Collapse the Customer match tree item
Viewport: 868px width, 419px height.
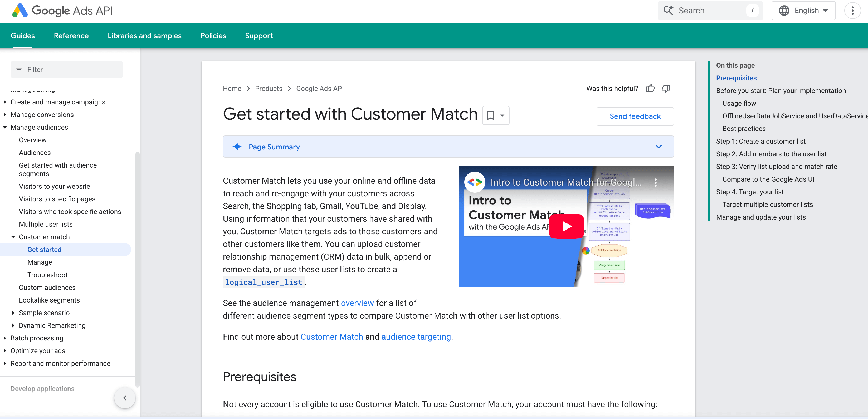point(13,237)
